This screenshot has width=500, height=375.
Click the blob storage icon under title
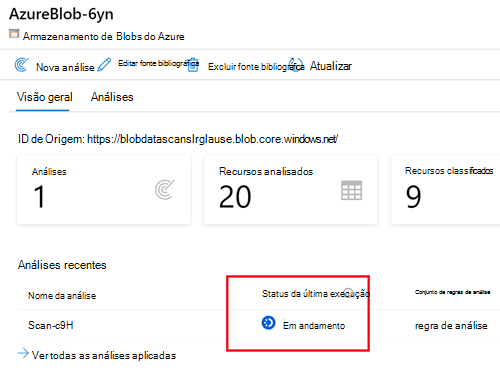pos(14,34)
